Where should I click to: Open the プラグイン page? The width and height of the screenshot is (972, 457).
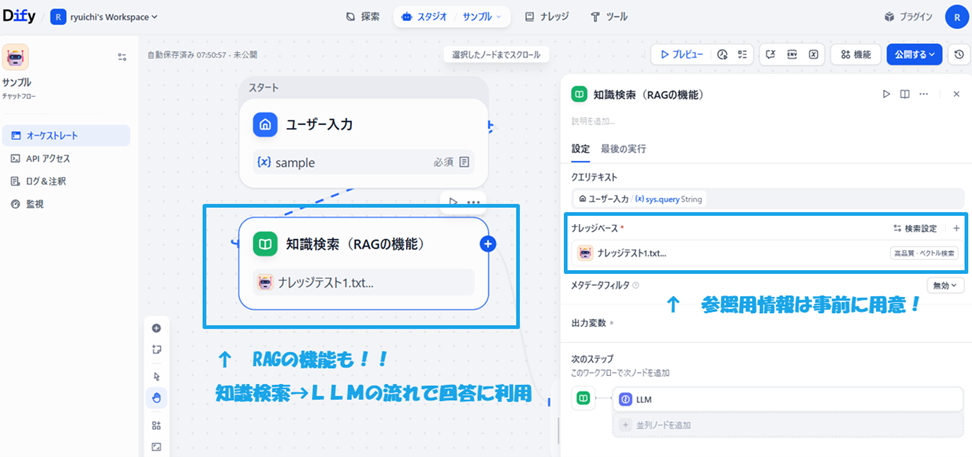(x=908, y=17)
